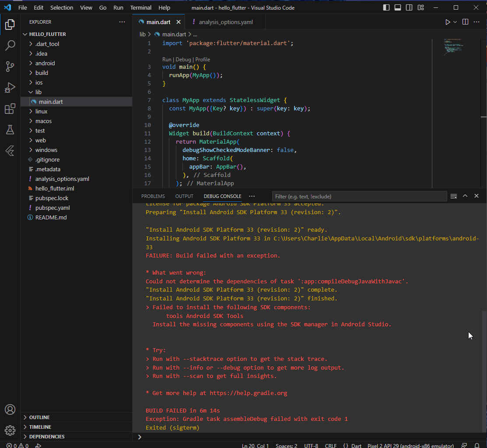Switch to the PROBLEMS panel tab
Image resolution: width=487 pixels, height=448 pixels.
153,196
